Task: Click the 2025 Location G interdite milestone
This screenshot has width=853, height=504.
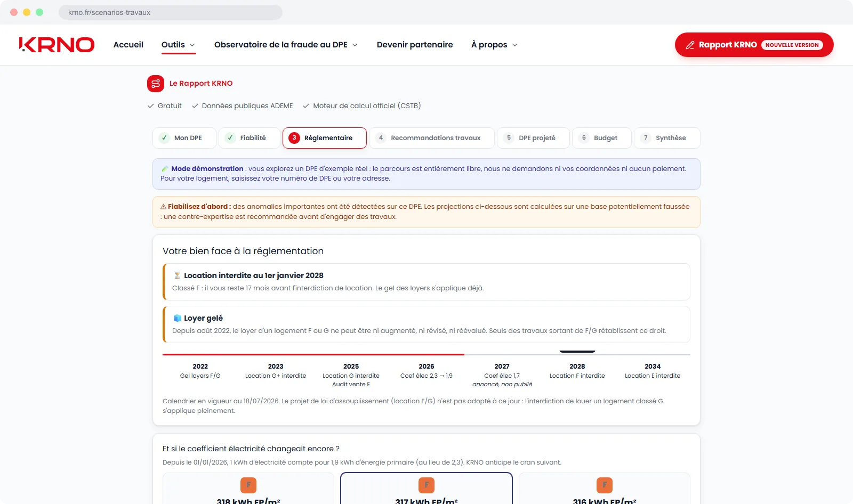Action: [351, 375]
